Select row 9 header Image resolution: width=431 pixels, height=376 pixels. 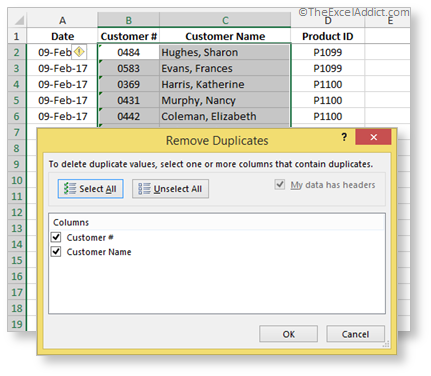pos(17,164)
